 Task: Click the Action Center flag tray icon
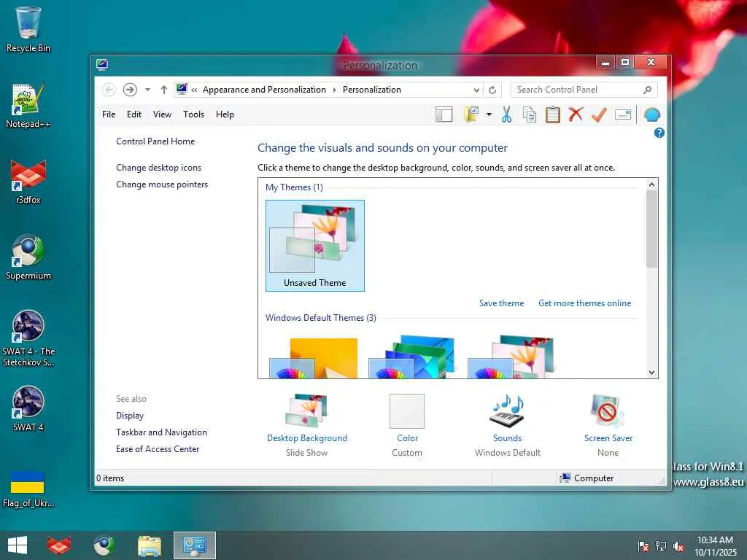tap(643, 546)
